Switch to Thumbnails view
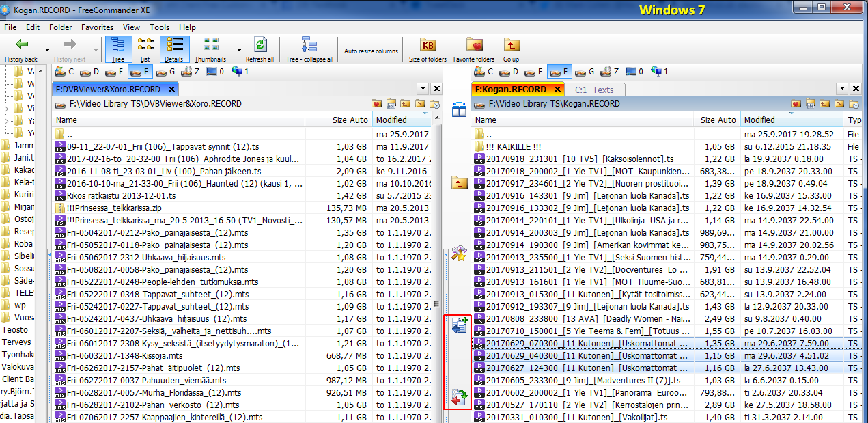This screenshot has height=423, width=868. pos(210,49)
